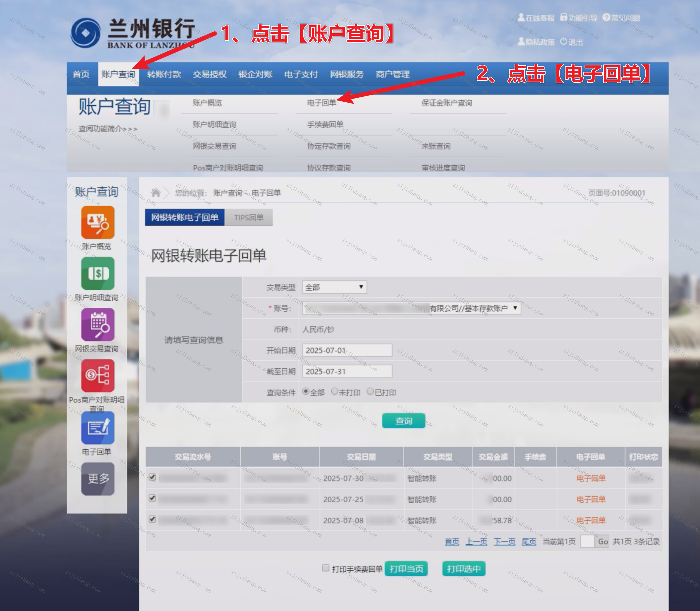700x611 pixels.
Task: Expand the 交易类型 dropdown
Action: tap(334, 287)
